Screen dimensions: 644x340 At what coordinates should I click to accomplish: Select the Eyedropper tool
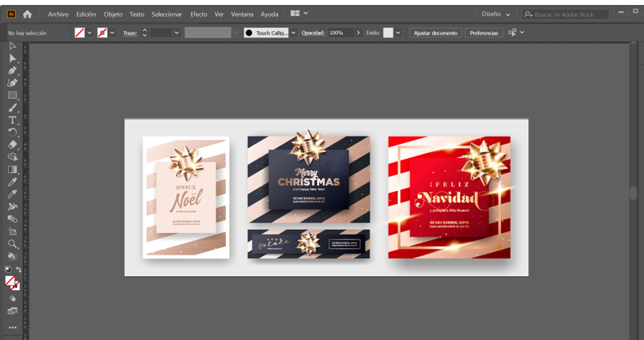(12, 182)
